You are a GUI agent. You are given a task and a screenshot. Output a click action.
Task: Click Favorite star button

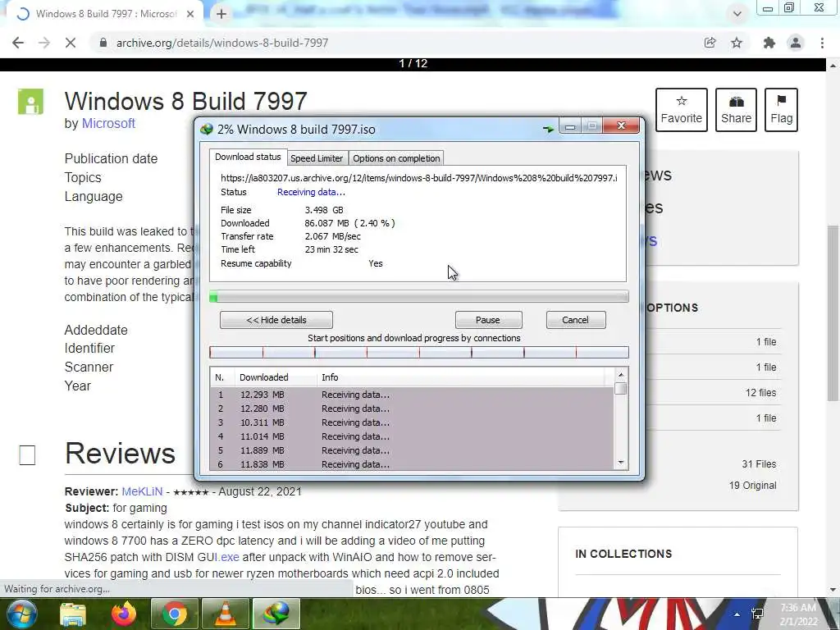(682, 110)
